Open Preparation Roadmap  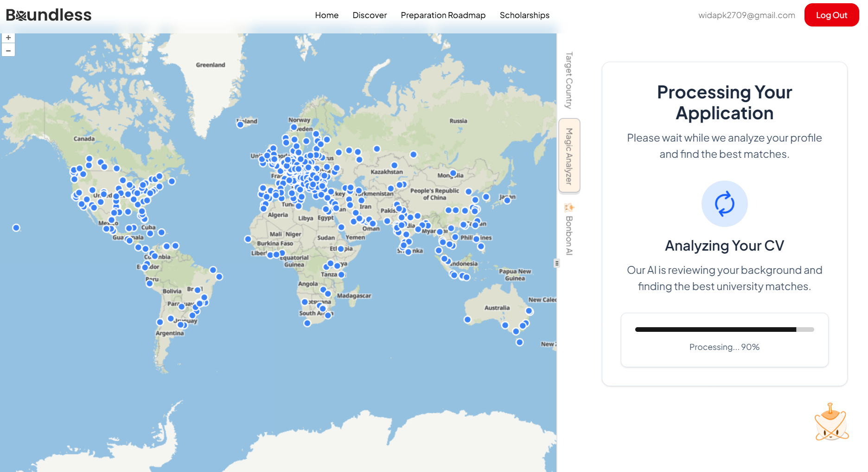(443, 15)
